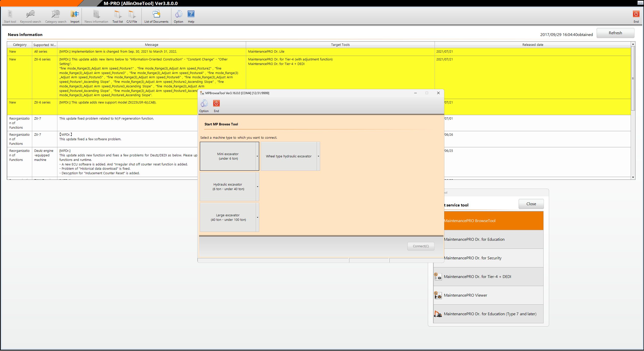
Task: Expand Wheel type hydraulic excavator dropdown arrow
Action: (x=318, y=156)
